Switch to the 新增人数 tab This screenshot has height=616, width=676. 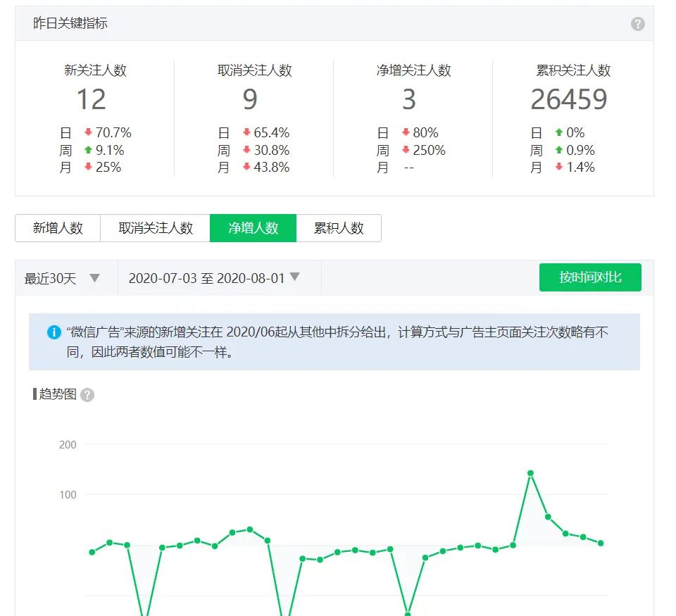pos(58,228)
